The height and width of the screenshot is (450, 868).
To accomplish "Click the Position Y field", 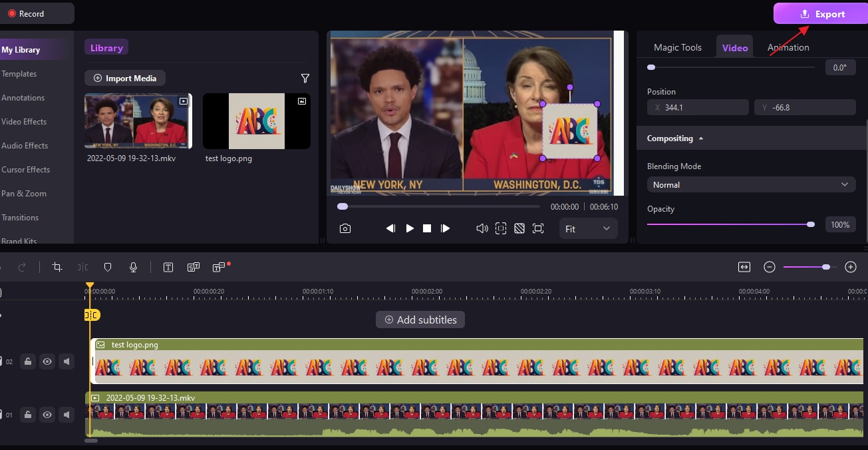I will click(x=805, y=107).
